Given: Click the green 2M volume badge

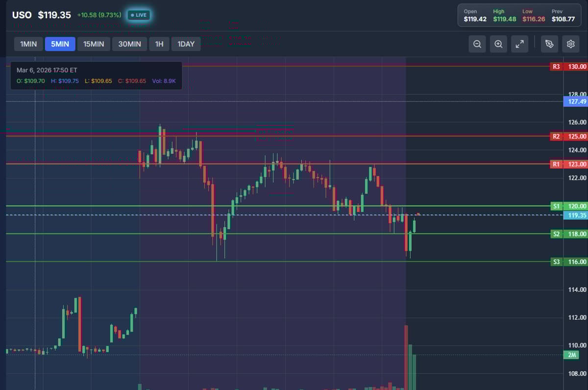Looking at the screenshot, I should pos(571,354).
